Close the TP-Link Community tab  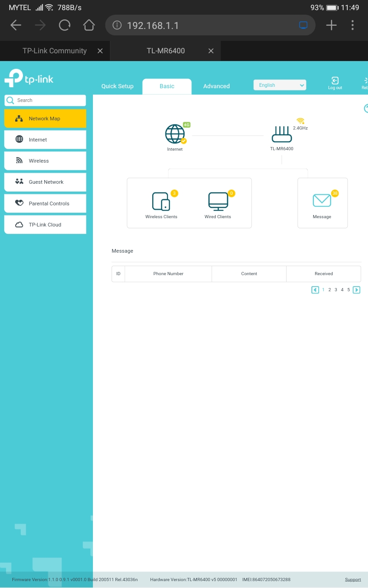point(100,51)
